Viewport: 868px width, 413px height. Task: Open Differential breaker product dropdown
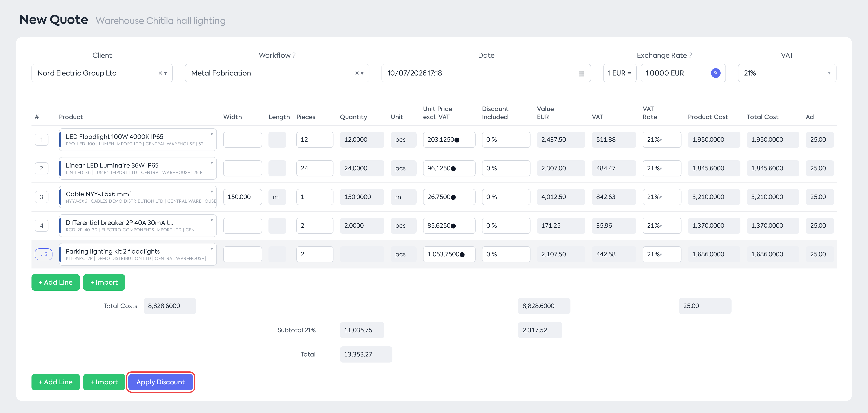pos(212,220)
